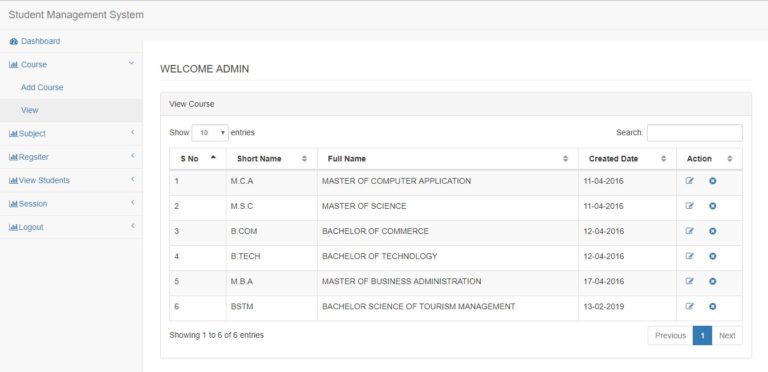Image resolution: width=768 pixels, height=372 pixels.
Task: Open Add Course in sidebar
Action: click(x=42, y=87)
